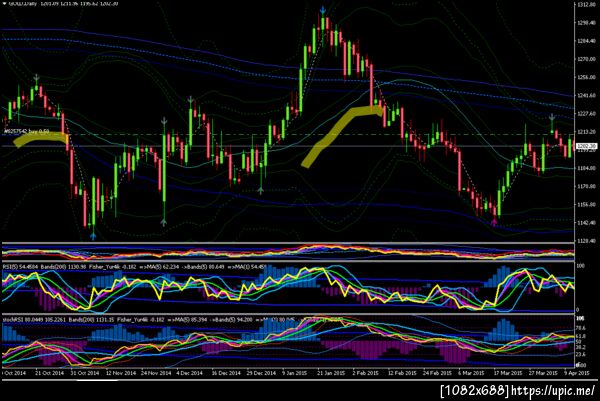
Task: Select the 1142.40 price level
Action: click(x=587, y=223)
